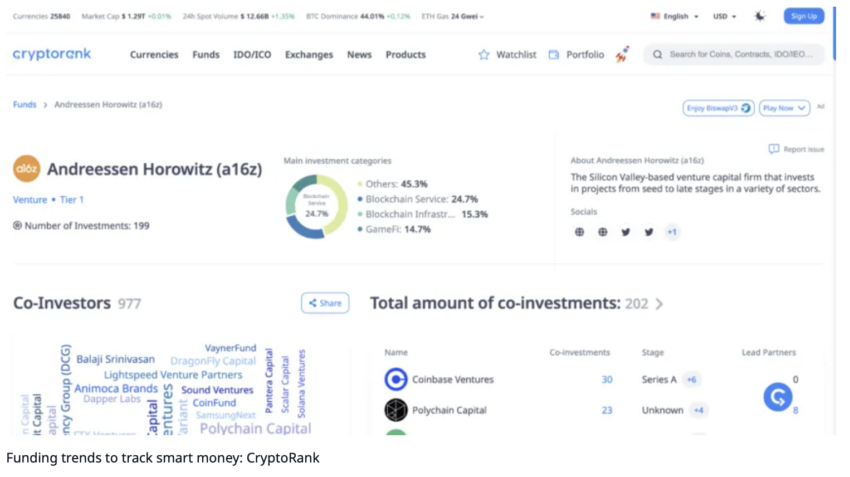
Task: Focus the coin search field
Action: (x=734, y=54)
